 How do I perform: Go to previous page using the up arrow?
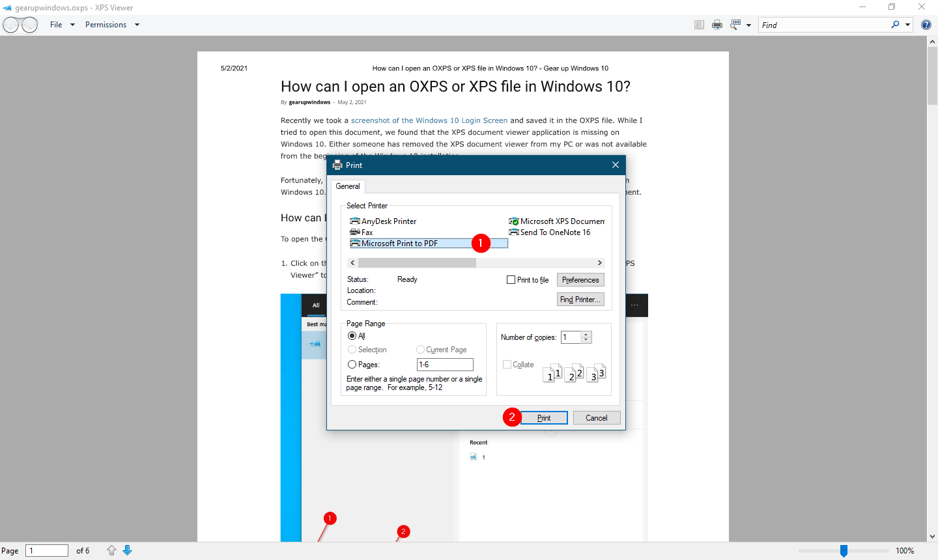click(x=111, y=550)
